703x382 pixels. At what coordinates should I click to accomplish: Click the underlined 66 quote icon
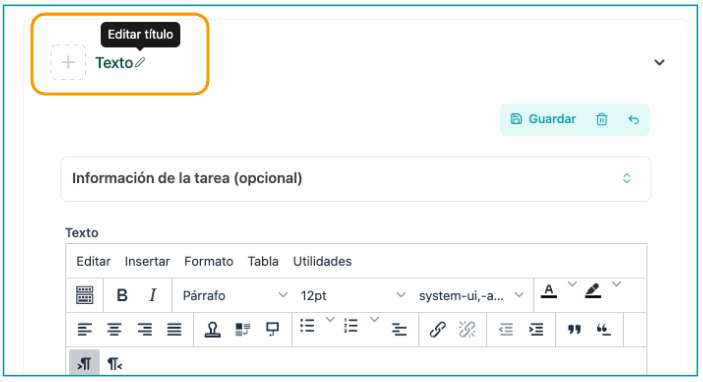tap(603, 330)
